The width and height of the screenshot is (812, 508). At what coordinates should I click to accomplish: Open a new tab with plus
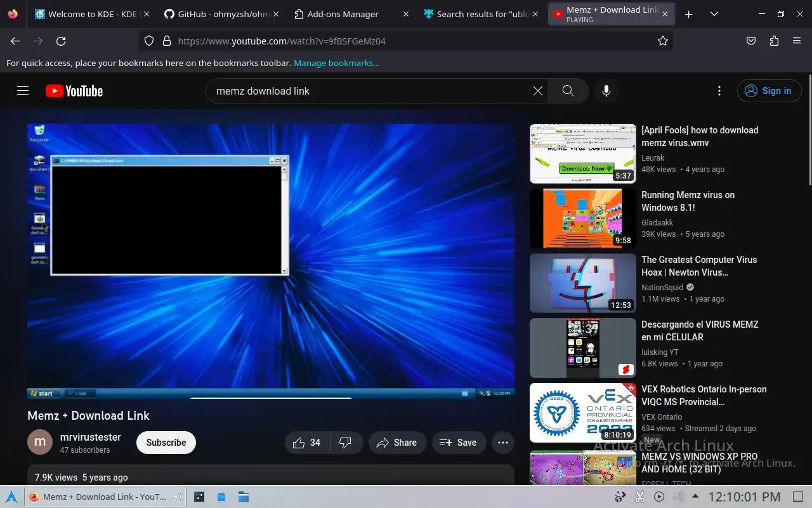tap(689, 14)
